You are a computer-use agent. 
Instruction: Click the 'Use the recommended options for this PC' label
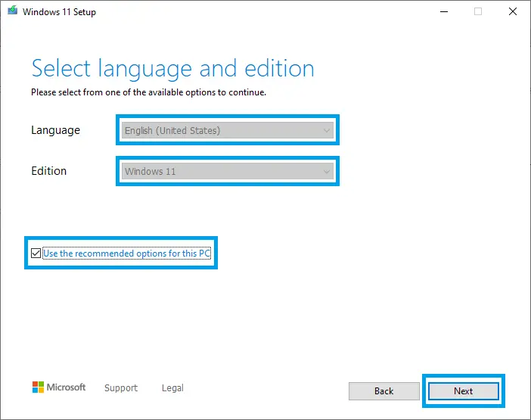click(126, 254)
